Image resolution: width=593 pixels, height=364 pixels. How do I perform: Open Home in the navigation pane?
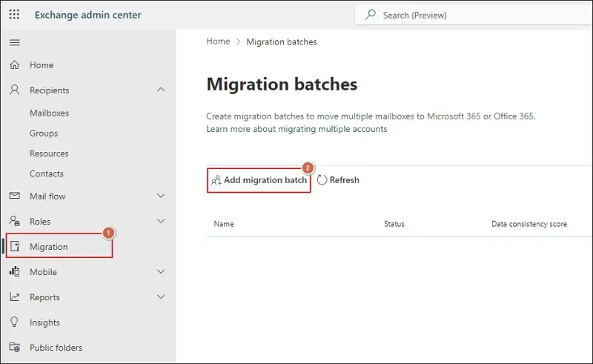[x=42, y=65]
